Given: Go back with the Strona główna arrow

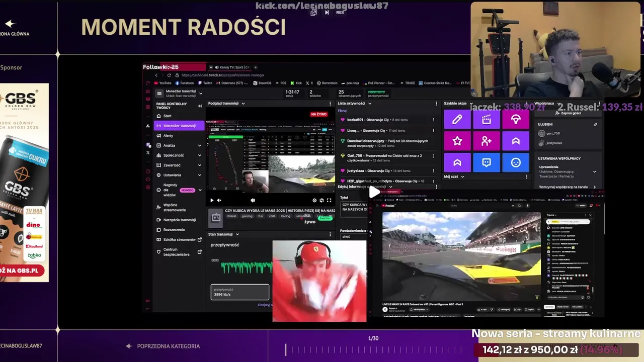Looking at the screenshot, I should (x=10, y=24).
